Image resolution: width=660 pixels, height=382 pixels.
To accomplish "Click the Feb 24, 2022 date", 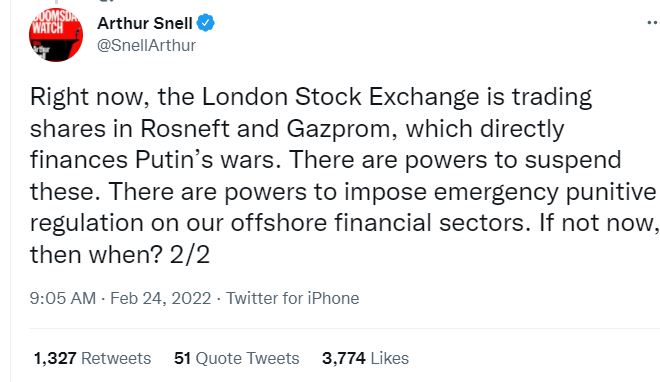I will (x=160, y=298).
